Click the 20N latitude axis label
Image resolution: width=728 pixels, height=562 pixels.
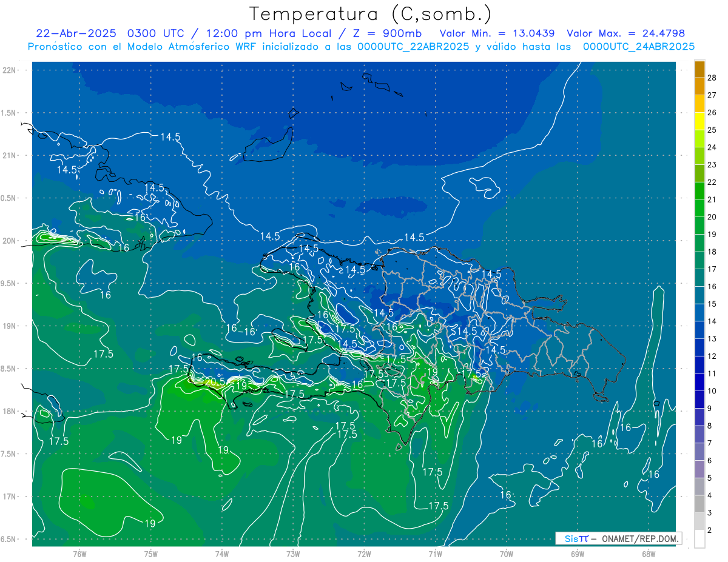pyautogui.click(x=10, y=241)
